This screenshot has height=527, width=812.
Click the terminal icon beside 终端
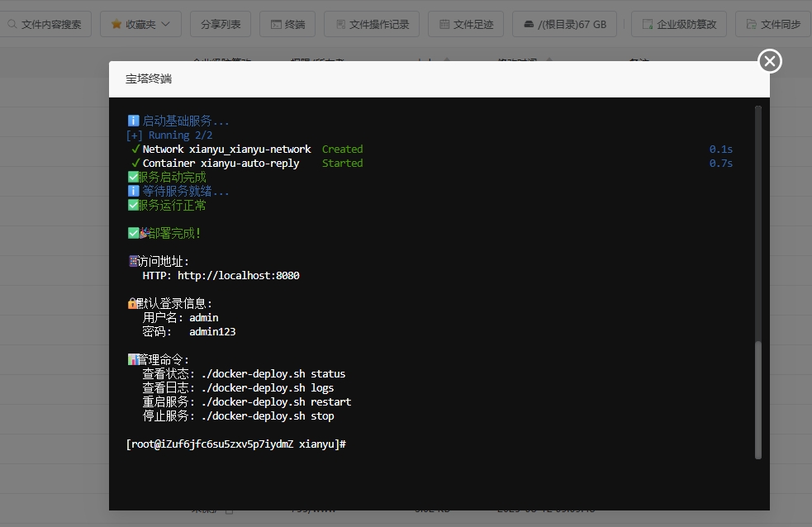pos(276,24)
